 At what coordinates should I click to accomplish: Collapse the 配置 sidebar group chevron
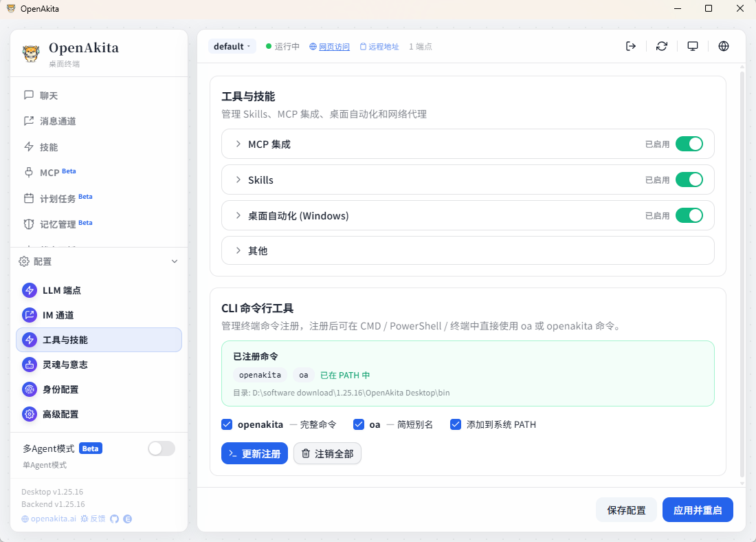point(175,261)
